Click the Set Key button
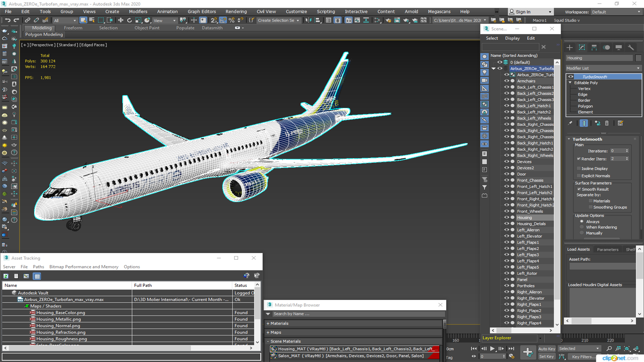Image resolution: width=644 pixels, height=362 pixels. (546, 357)
